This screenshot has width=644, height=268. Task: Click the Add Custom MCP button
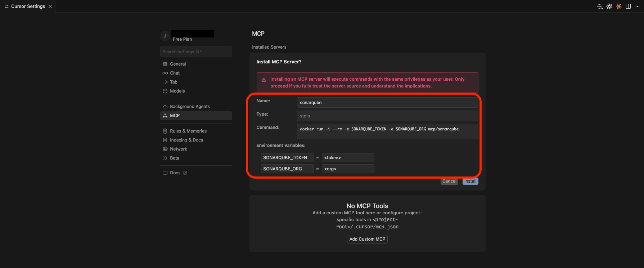[x=367, y=239]
